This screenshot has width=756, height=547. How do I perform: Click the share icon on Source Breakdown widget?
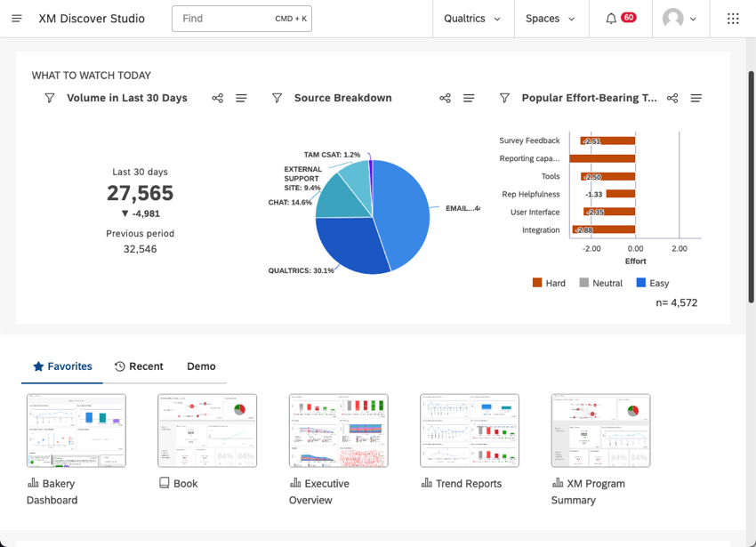(x=445, y=98)
